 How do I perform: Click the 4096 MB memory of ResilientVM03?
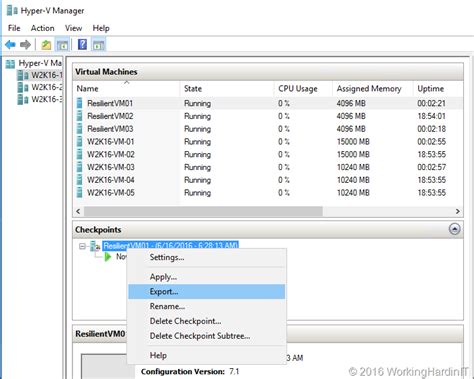point(351,129)
